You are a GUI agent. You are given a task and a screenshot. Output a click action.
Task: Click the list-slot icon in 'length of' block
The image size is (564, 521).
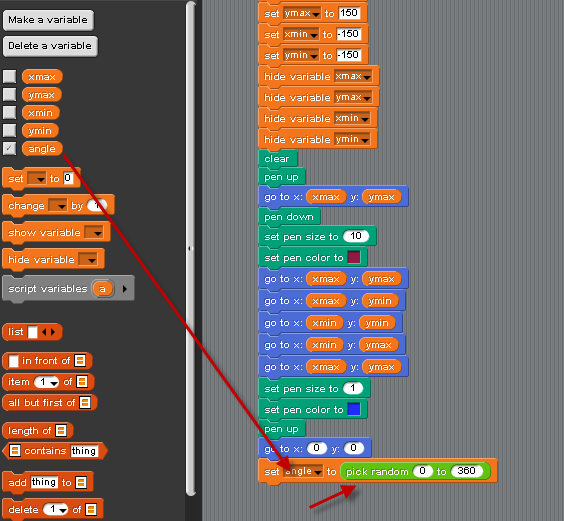pos(61,430)
